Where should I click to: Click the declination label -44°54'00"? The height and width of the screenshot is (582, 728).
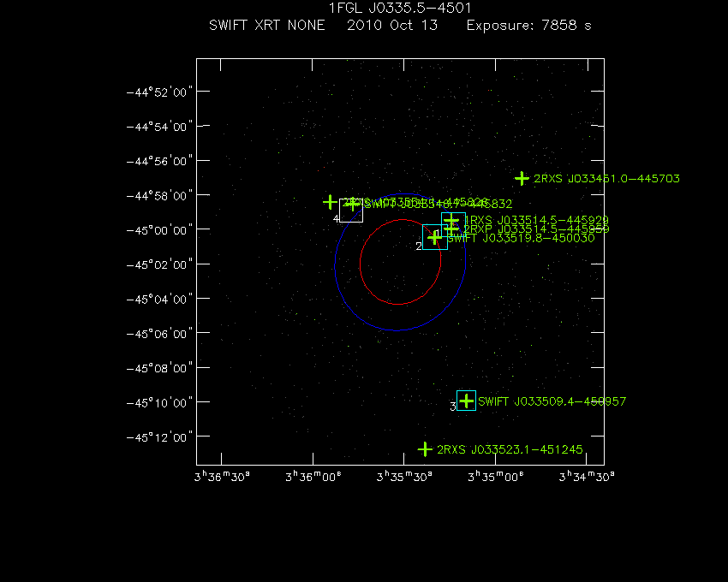tap(159, 126)
